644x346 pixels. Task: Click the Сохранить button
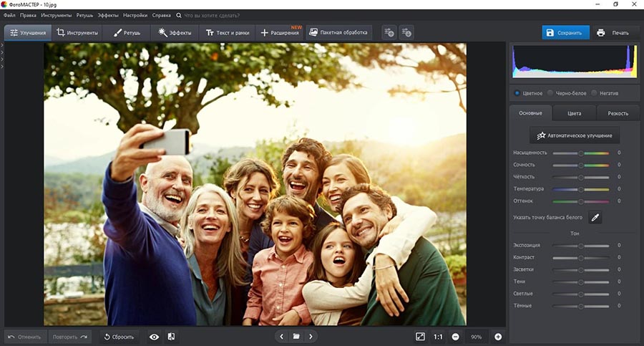(565, 32)
